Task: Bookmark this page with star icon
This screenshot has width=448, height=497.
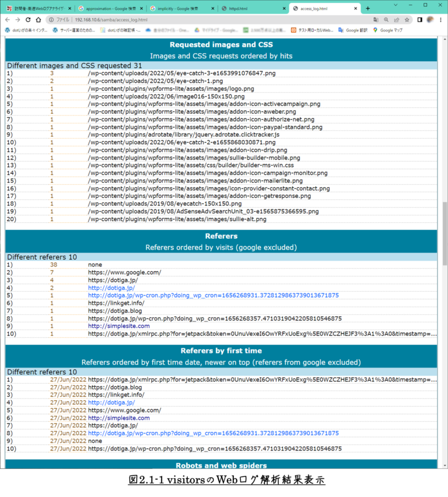Action: click(x=407, y=19)
